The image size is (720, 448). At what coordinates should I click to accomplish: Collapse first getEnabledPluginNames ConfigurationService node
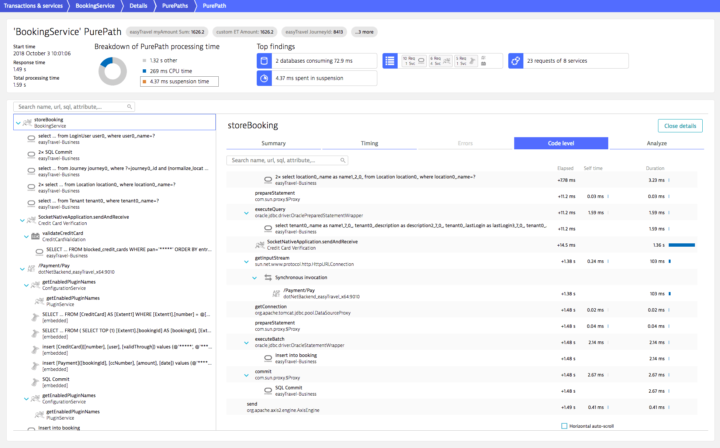point(26,285)
